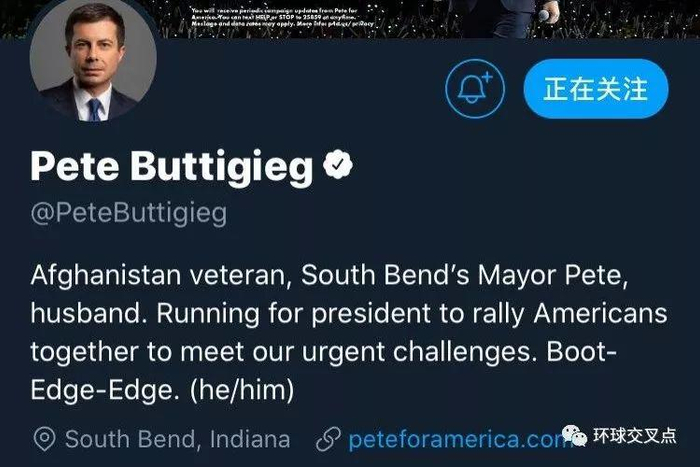Click the campaign updates fine print in banner
Image resolution: width=700 pixels, height=467 pixels.
[x=285, y=17]
